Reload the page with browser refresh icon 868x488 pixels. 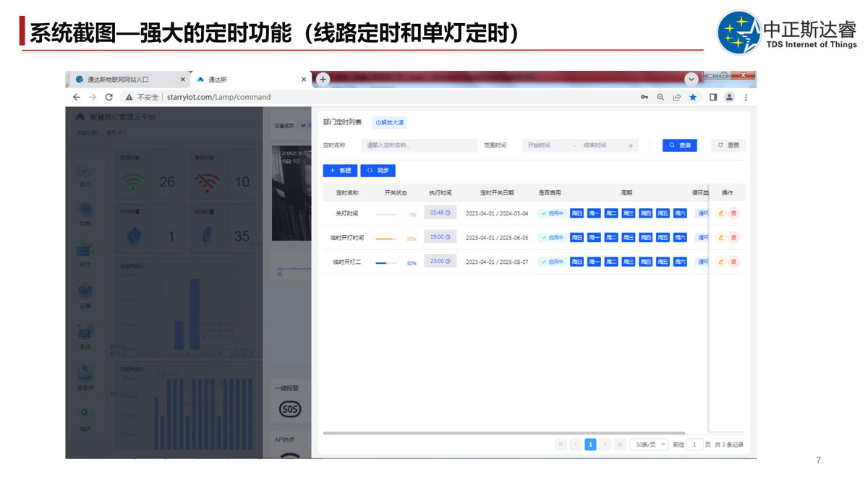pyautogui.click(x=109, y=97)
